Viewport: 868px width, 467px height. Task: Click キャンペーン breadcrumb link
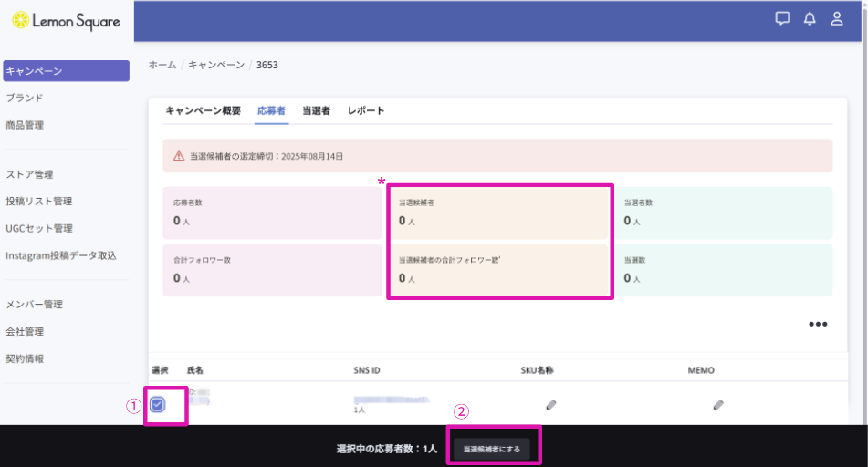pyautogui.click(x=216, y=65)
